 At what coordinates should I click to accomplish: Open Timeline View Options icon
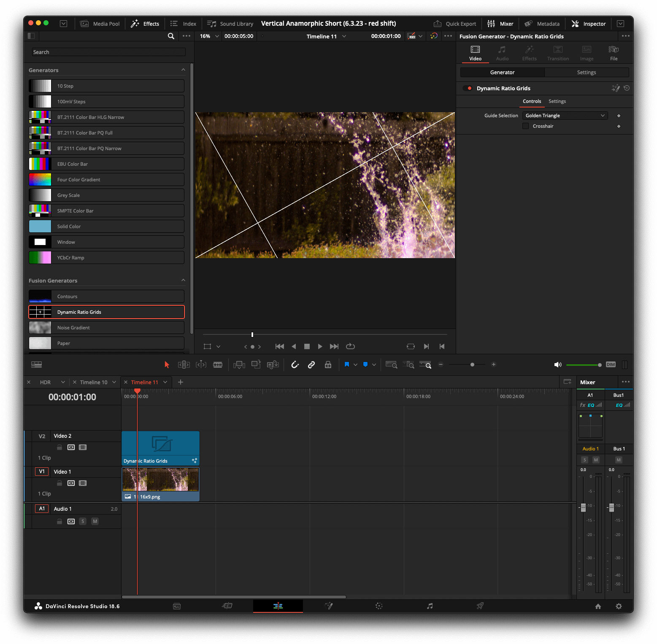pyautogui.click(x=37, y=364)
